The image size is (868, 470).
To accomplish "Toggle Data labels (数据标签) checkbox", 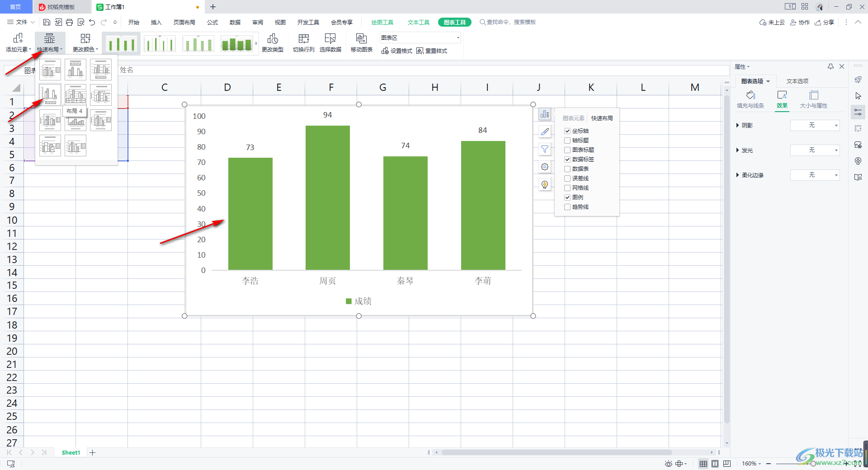I will pyautogui.click(x=567, y=160).
